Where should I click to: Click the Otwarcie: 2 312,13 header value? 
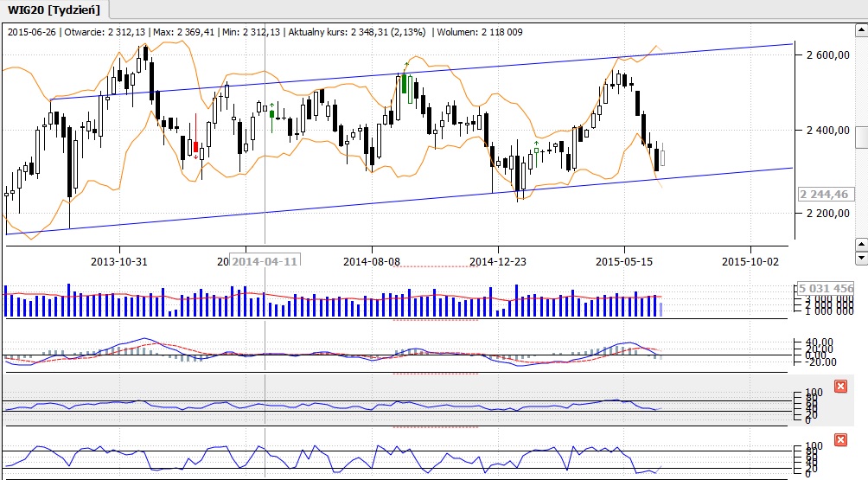(105, 32)
